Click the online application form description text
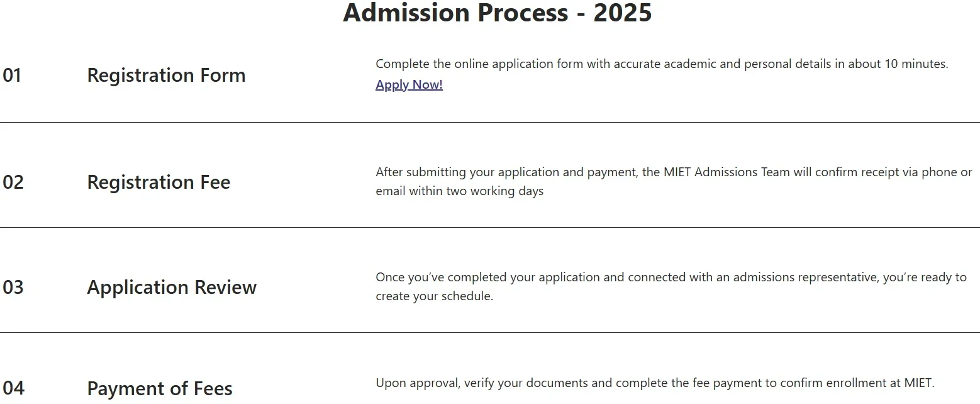 (x=661, y=64)
